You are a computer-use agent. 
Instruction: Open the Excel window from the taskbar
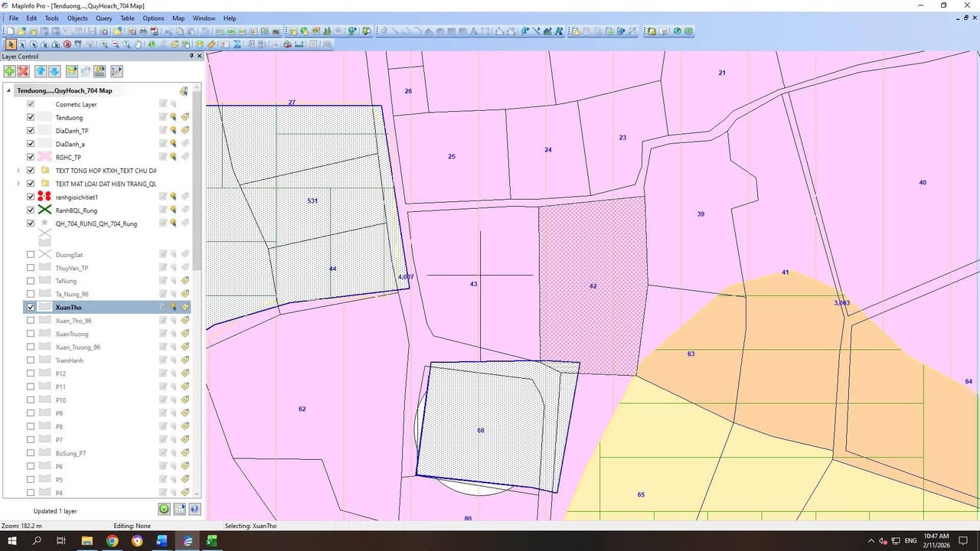(x=211, y=541)
